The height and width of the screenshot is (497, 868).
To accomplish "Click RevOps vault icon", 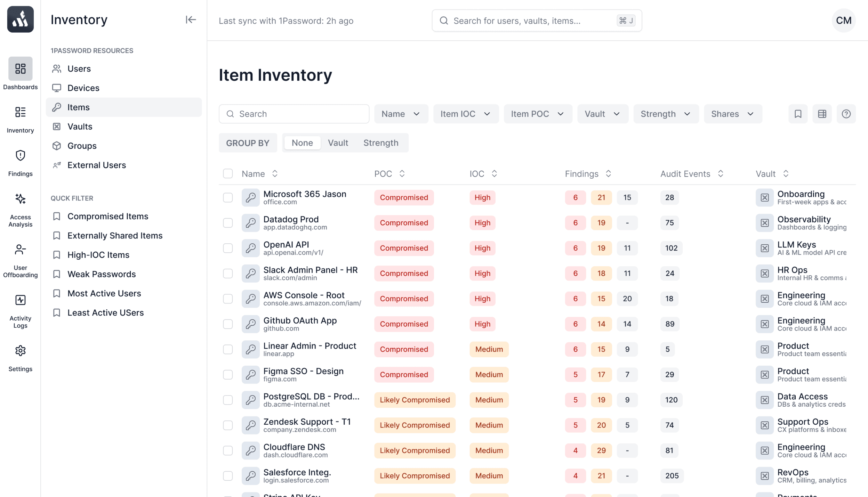I will [764, 476].
